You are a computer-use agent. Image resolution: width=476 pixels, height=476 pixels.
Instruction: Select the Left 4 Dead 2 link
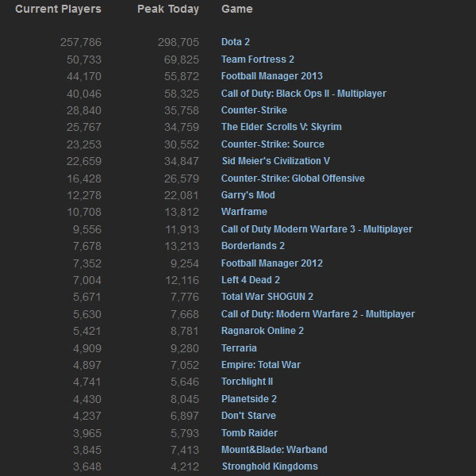tap(250, 280)
